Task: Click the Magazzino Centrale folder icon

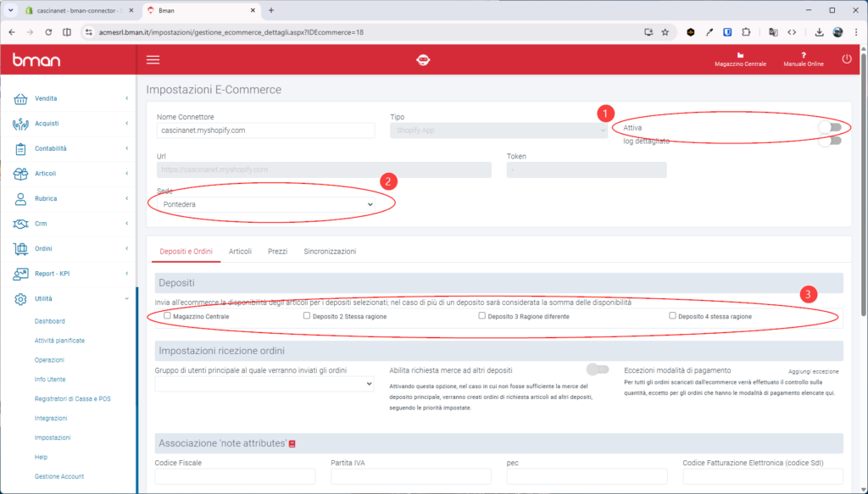Action: [740, 54]
